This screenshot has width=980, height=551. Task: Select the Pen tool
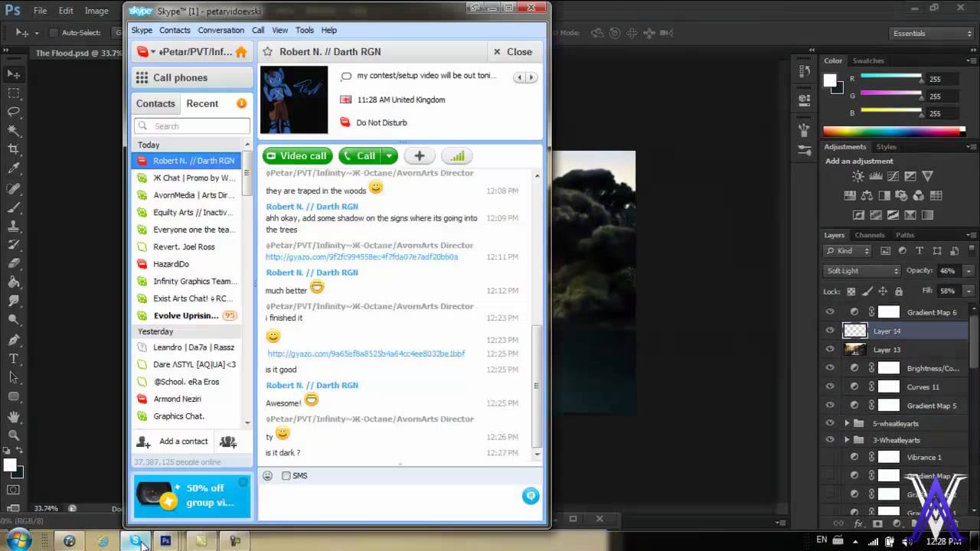[x=14, y=339]
